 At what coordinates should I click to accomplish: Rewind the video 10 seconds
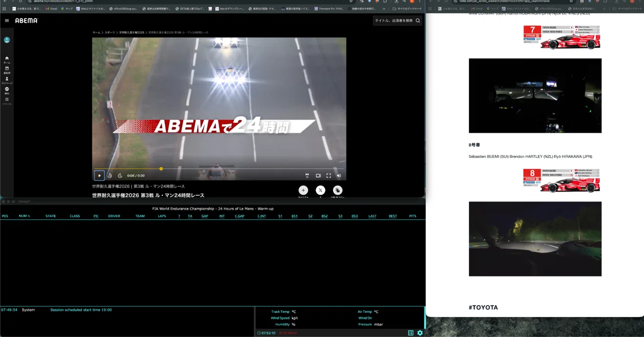pyautogui.click(x=110, y=176)
